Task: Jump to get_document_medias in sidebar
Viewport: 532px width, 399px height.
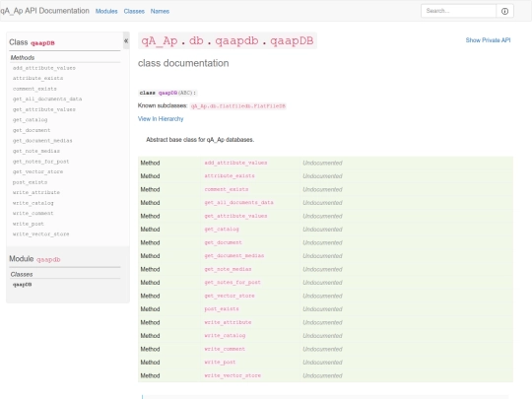Action: click(x=42, y=141)
